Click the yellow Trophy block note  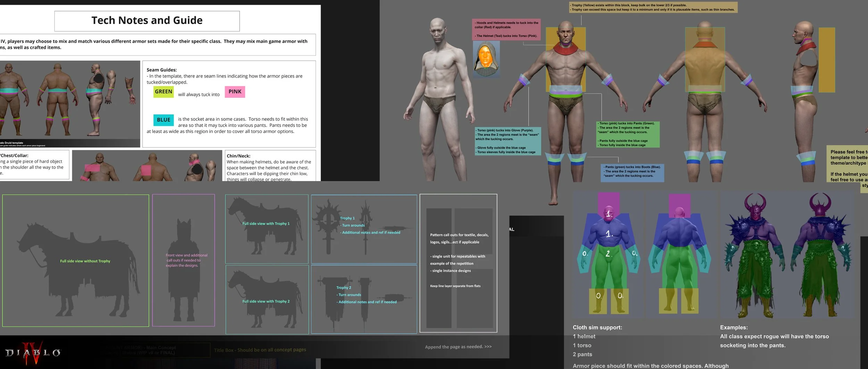653,7
